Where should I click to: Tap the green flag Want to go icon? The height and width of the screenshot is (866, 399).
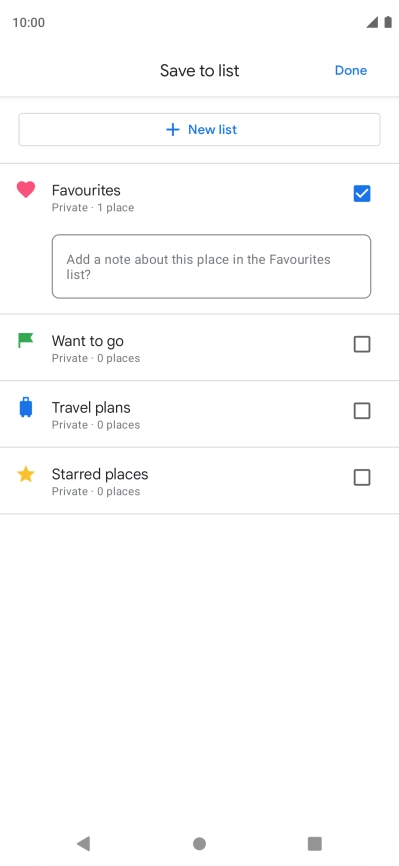click(x=25, y=340)
